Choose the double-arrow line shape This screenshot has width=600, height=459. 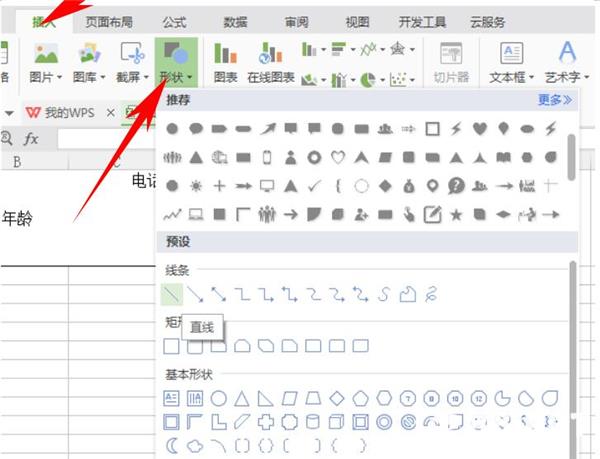pyautogui.click(x=218, y=295)
